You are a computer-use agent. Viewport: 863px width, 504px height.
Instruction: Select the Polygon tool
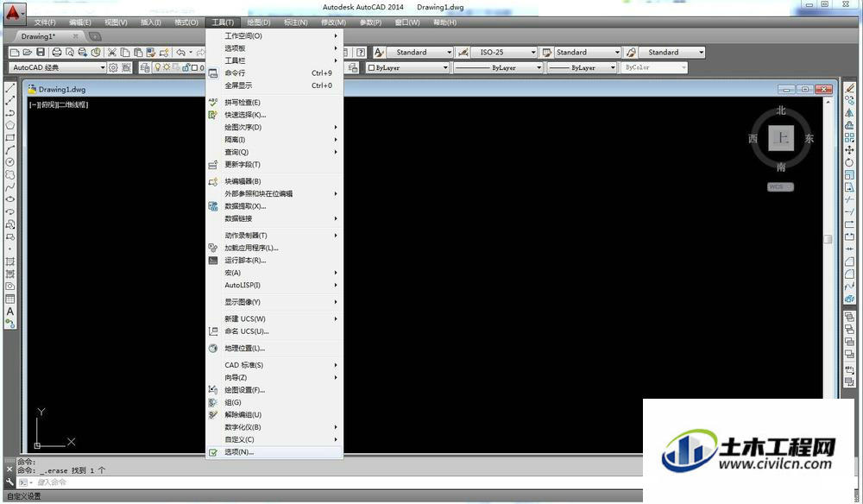(x=9, y=125)
